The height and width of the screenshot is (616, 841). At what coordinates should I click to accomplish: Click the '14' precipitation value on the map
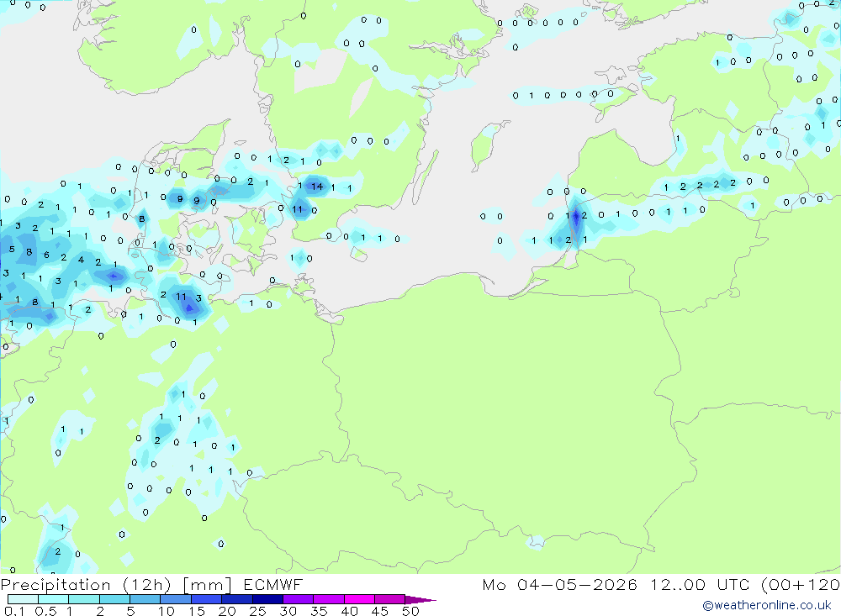point(318,187)
